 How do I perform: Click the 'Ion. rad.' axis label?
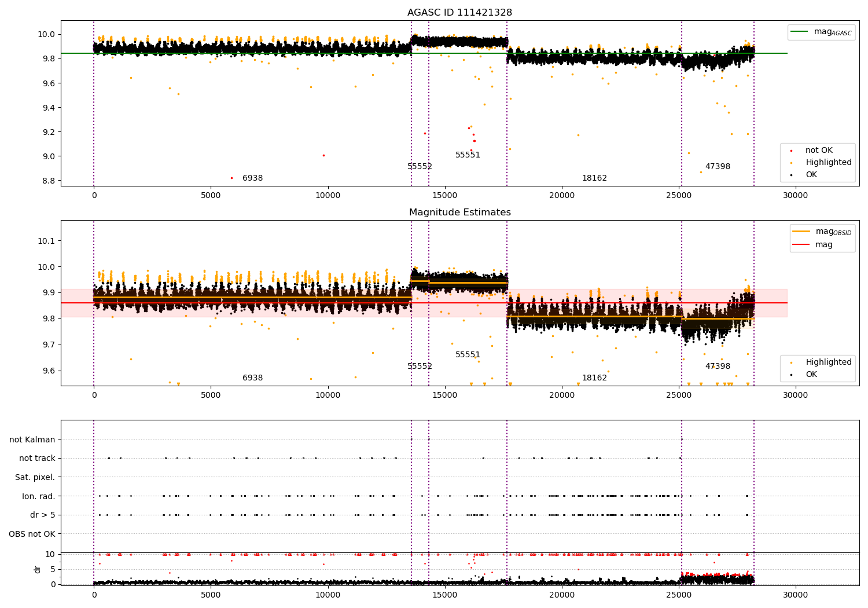point(39,496)
